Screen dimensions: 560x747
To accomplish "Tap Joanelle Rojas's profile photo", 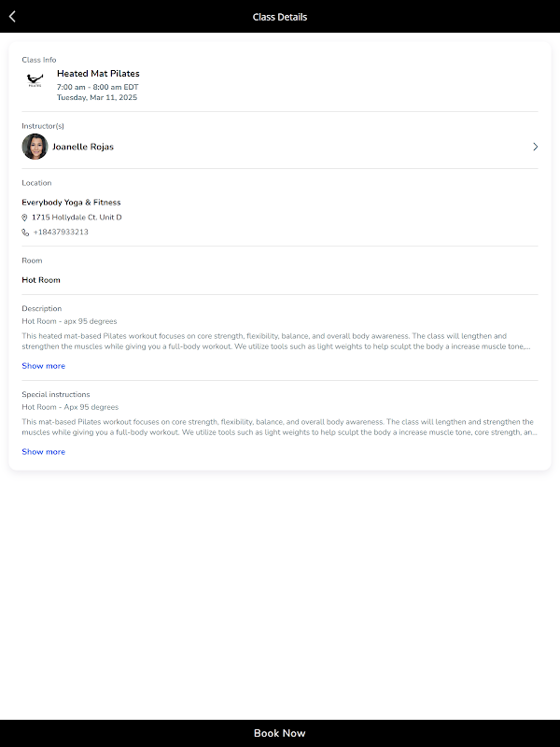I will click(x=35, y=147).
